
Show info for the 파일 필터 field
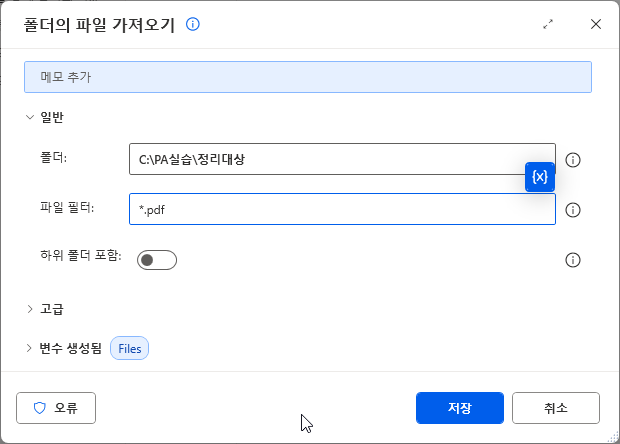tap(573, 210)
